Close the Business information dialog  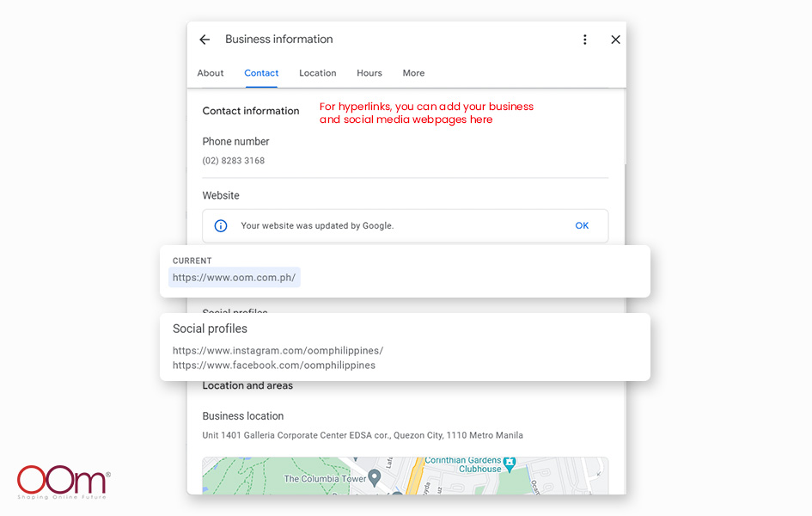[x=615, y=40]
